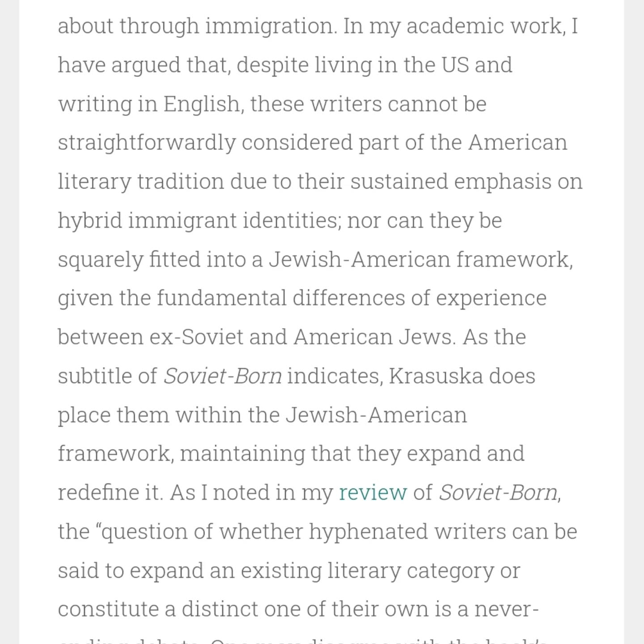Click the italic "Soviet-Born" after "subtitle of"
Screen dimensions: 644x644
(222, 376)
